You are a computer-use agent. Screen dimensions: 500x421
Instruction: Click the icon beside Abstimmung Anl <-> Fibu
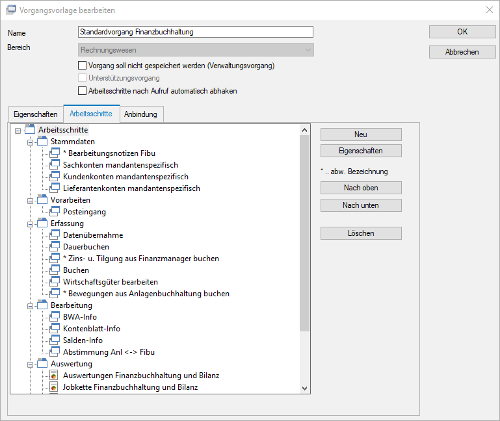pos(55,352)
